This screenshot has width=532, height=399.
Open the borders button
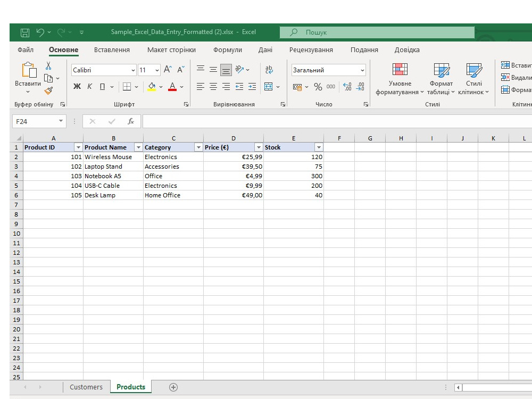(x=127, y=87)
